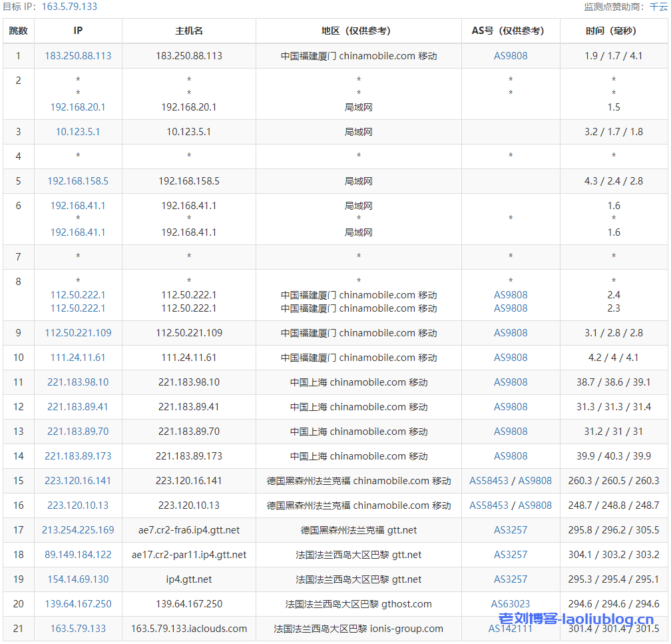Click AS58453 link in hop 15 row
The height and width of the screenshot is (644, 671).
coord(489,481)
